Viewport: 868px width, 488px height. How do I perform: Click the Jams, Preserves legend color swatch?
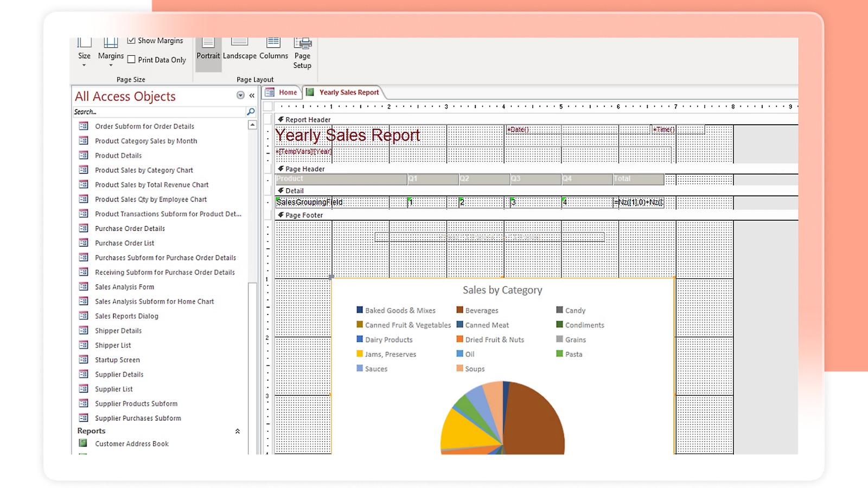360,354
